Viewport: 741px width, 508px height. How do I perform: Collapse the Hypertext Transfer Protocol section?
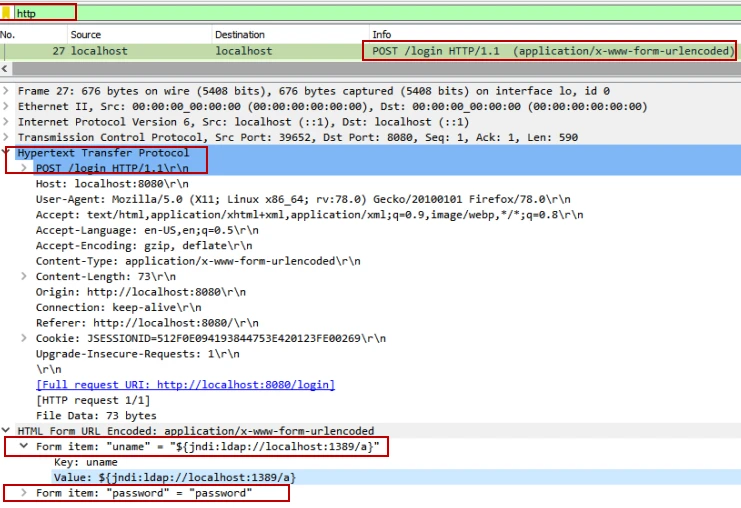point(8,153)
